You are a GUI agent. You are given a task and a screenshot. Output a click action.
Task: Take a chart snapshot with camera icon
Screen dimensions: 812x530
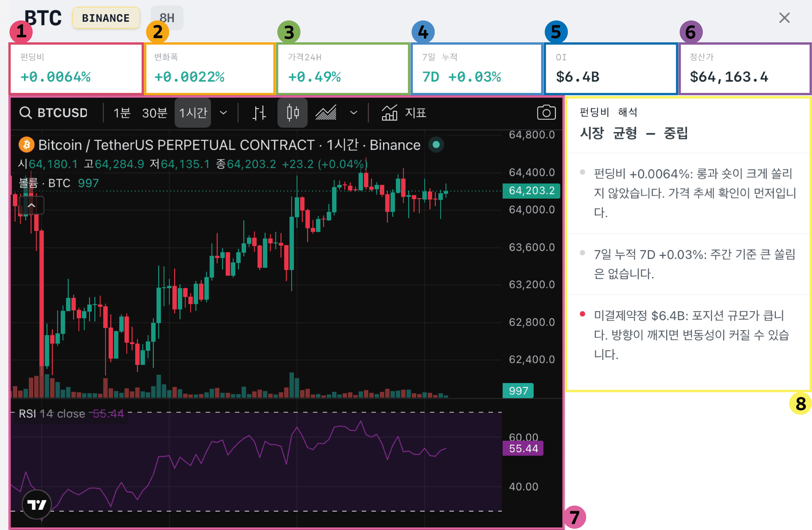tap(546, 113)
